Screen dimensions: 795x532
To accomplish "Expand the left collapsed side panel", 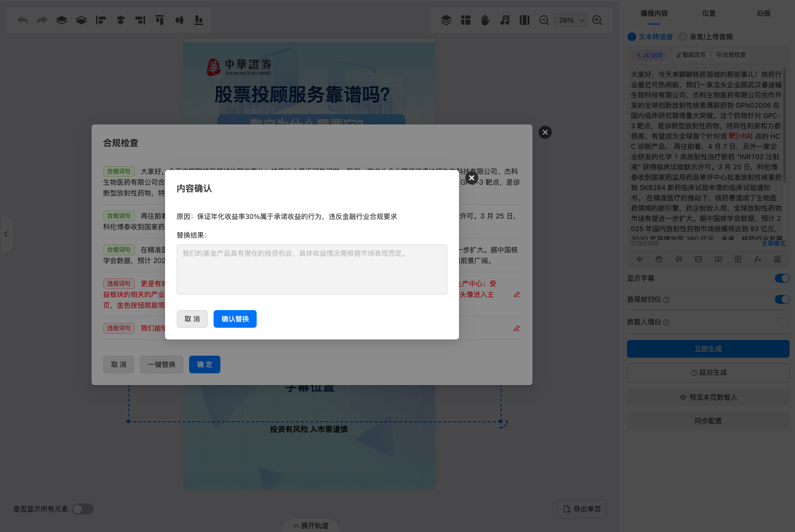I will (x=6, y=234).
